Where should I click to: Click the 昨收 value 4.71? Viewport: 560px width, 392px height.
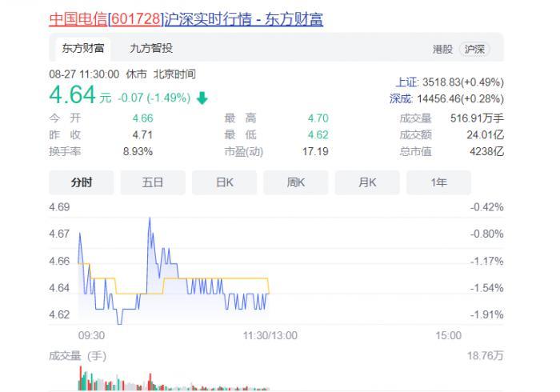[142, 135]
